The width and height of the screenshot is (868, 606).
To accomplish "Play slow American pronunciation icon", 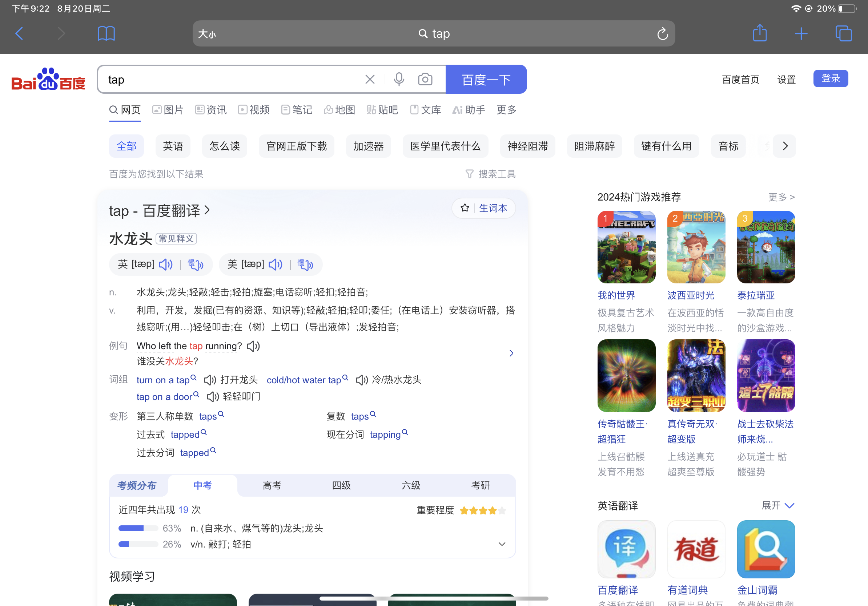I will [305, 264].
